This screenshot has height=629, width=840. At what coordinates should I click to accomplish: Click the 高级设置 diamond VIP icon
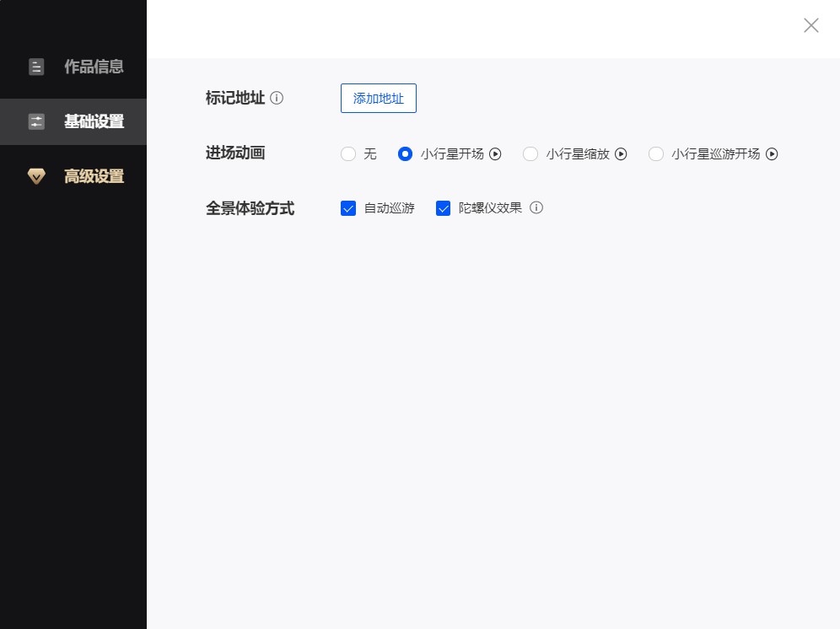(x=36, y=176)
